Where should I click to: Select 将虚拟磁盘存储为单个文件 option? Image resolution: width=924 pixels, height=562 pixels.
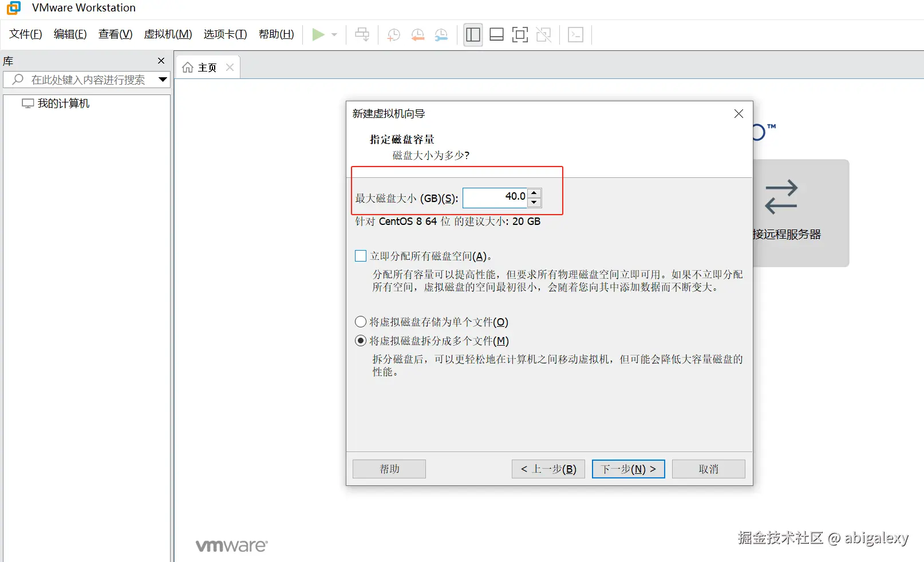[x=360, y=322]
